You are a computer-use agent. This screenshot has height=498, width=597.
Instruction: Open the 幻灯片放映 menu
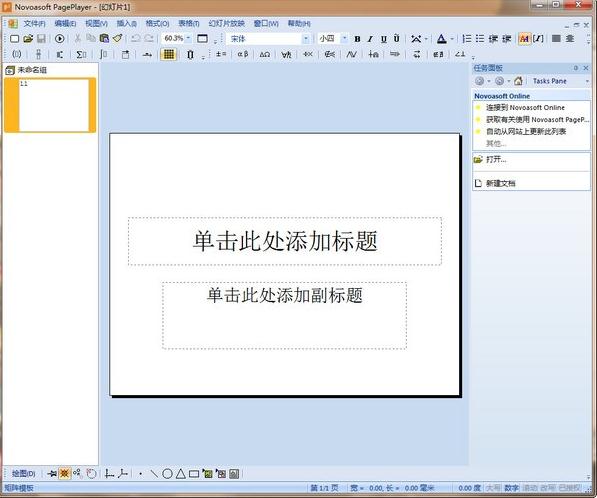[x=227, y=24]
